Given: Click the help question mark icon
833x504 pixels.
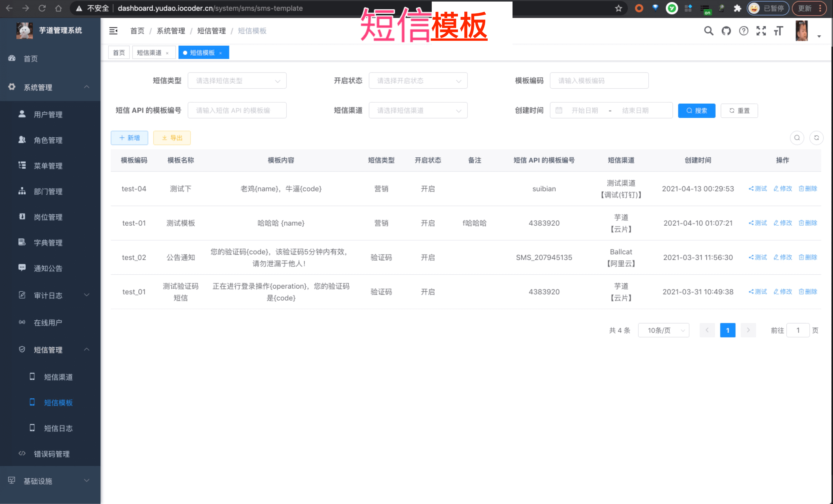Looking at the screenshot, I should 744,31.
